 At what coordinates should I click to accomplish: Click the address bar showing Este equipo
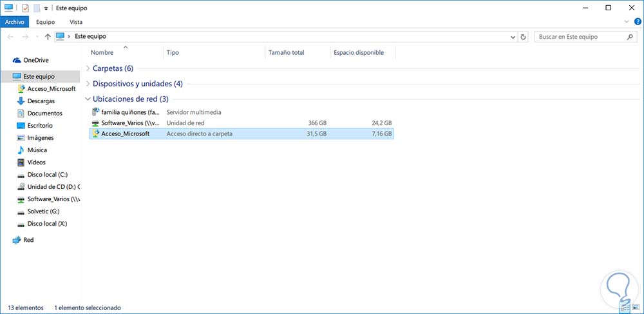pyautogui.click(x=286, y=37)
